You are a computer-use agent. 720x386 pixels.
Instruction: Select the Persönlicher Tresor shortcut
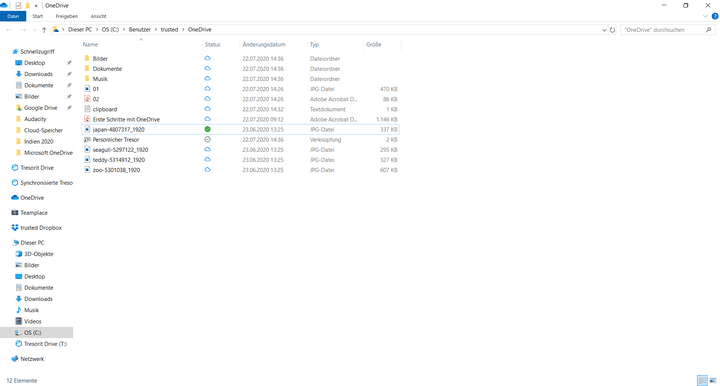click(x=116, y=140)
